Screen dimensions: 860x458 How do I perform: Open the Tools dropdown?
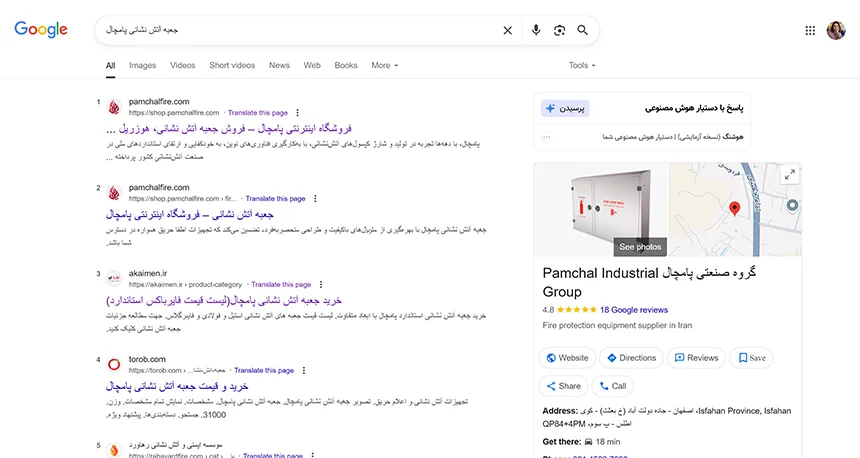point(582,65)
